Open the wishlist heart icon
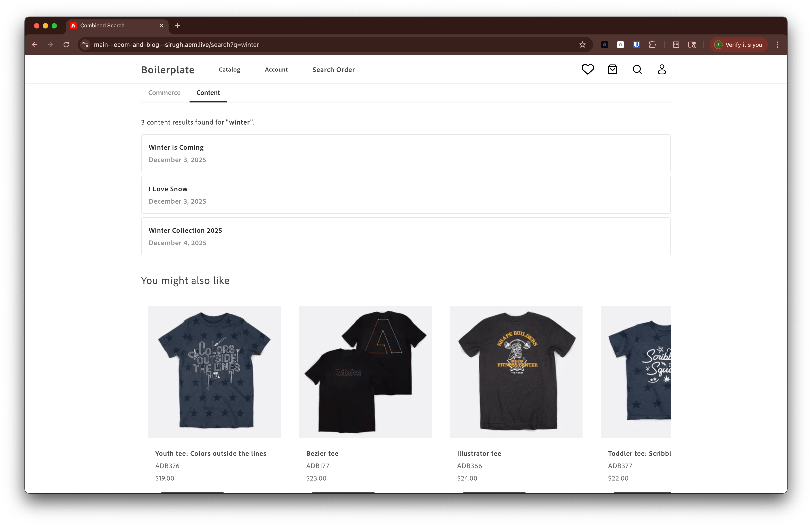The image size is (812, 526). (x=588, y=69)
